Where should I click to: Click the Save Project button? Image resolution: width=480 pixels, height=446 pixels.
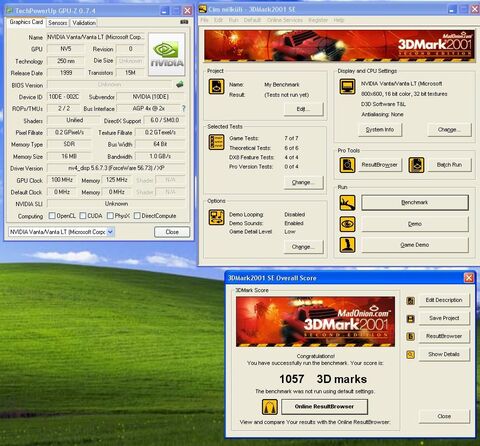(x=444, y=318)
